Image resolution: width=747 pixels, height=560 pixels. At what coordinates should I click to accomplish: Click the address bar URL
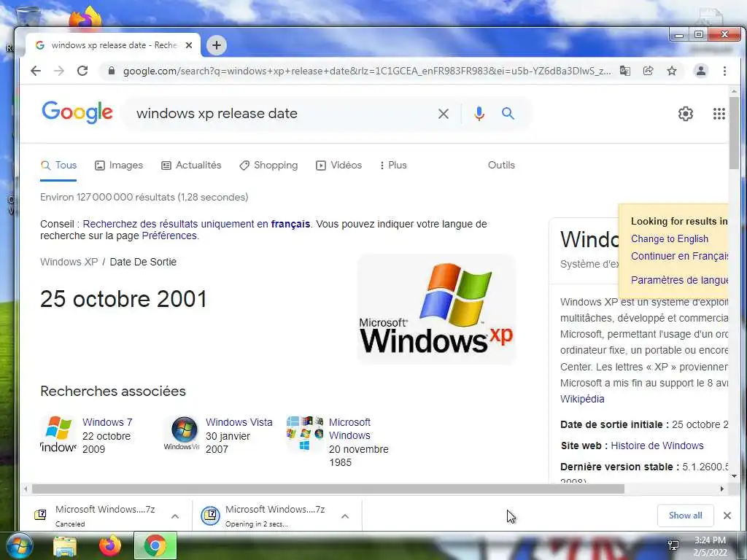(367, 71)
